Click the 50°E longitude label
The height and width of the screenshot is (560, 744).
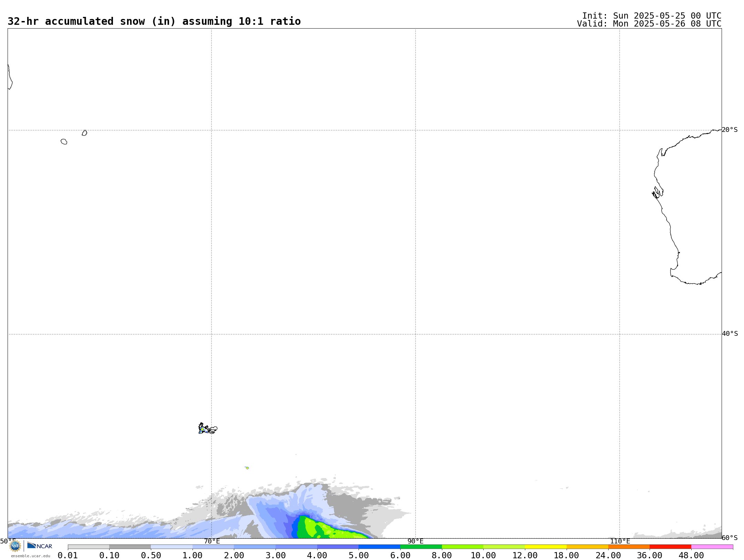click(x=8, y=541)
